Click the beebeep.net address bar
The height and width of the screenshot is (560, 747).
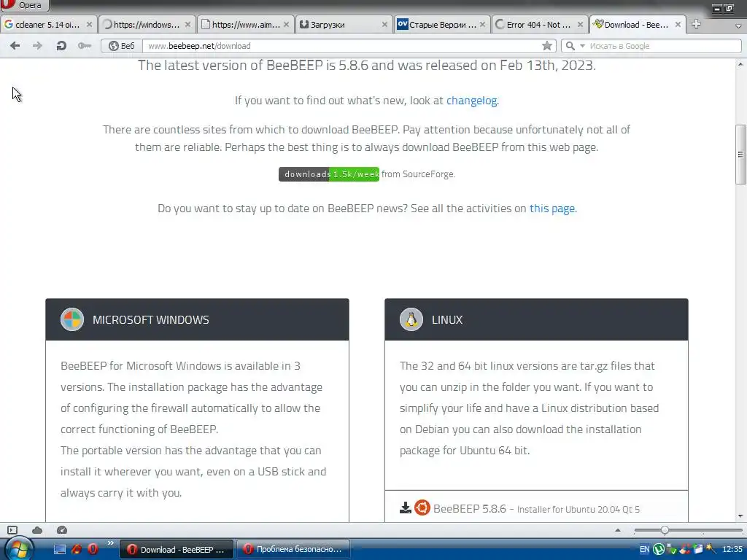point(343,46)
